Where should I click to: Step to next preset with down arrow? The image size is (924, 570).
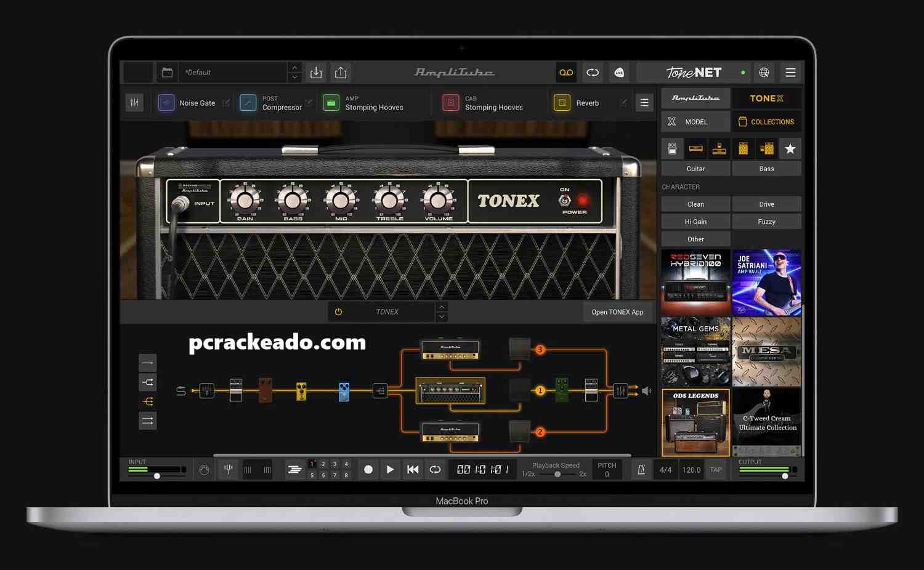click(294, 78)
